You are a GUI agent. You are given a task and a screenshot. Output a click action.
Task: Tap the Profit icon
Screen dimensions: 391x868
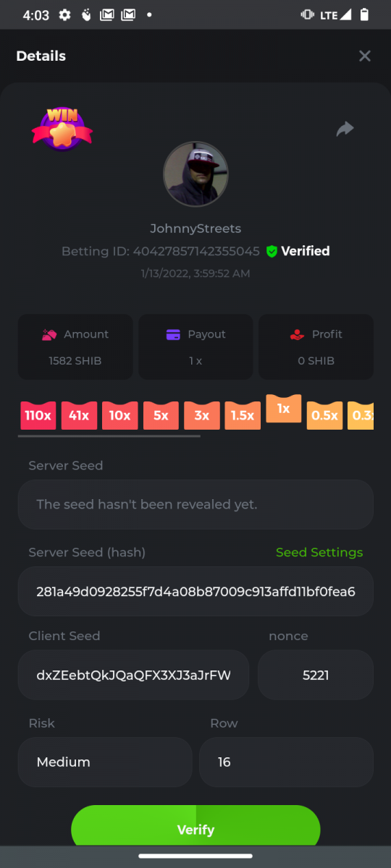click(298, 334)
